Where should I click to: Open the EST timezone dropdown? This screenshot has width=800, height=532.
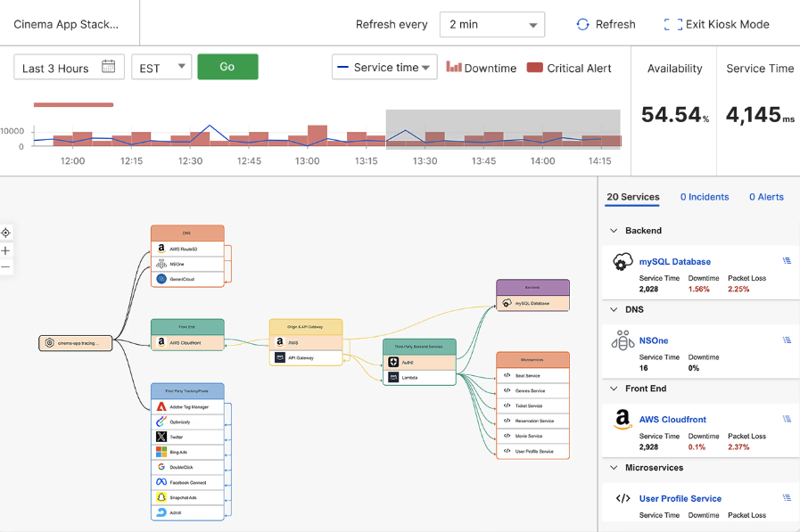tap(161, 67)
